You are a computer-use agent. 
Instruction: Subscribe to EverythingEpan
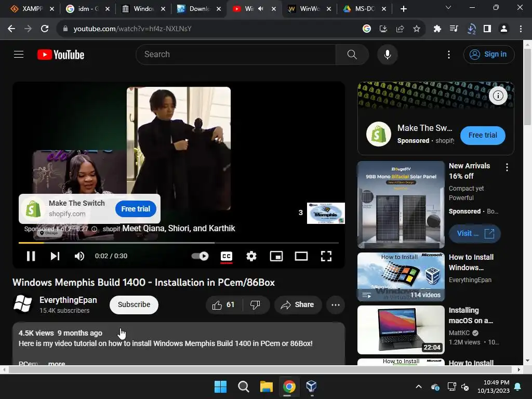(134, 304)
